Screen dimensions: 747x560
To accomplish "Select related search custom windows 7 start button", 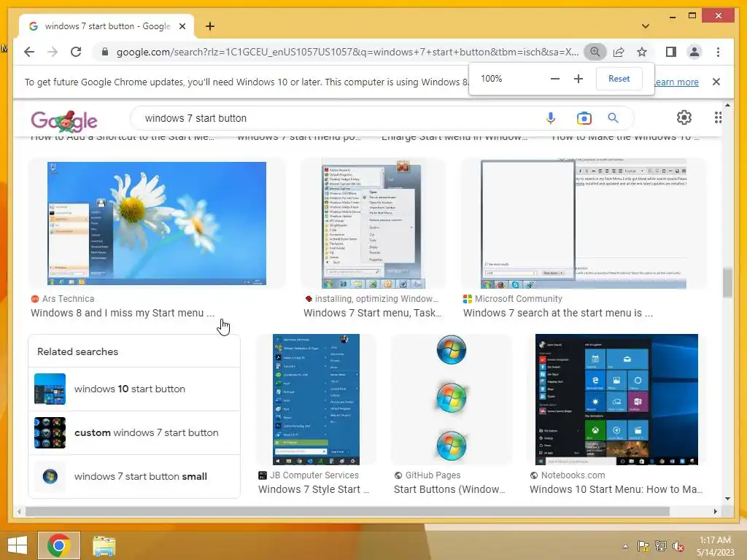I will click(x=134, y=433).
